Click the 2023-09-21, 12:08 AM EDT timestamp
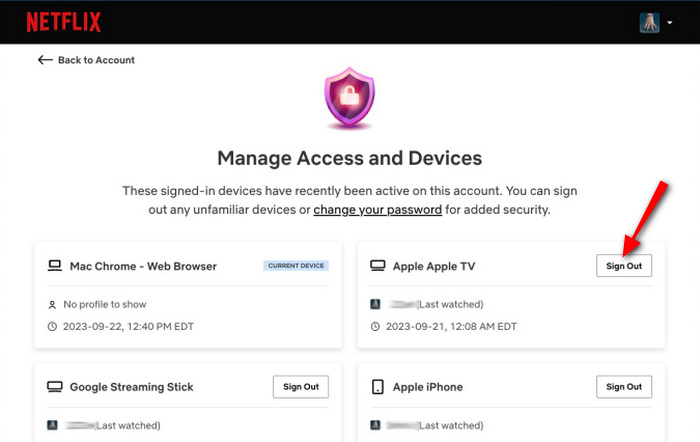 (451, 326)
